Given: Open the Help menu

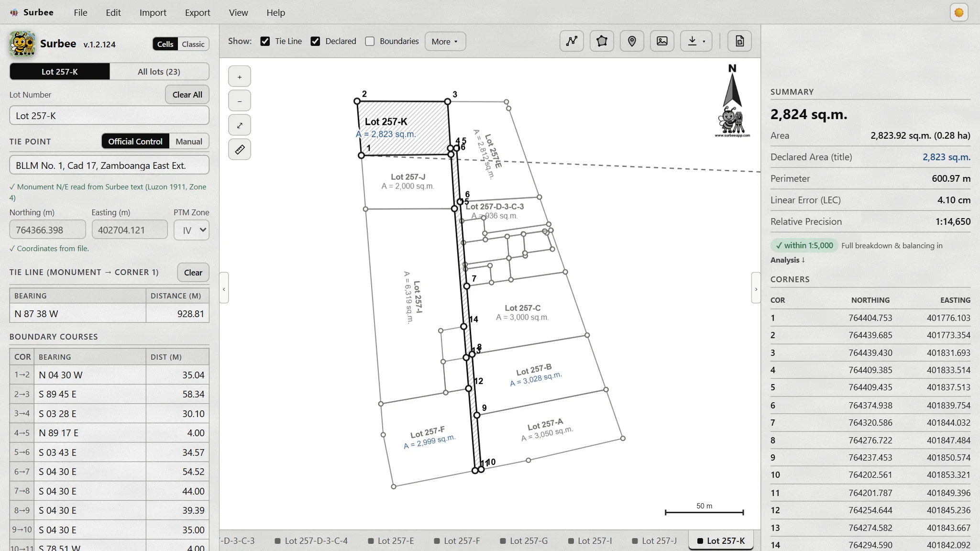Looking at the screenshot, I should (x=275, y=12).
